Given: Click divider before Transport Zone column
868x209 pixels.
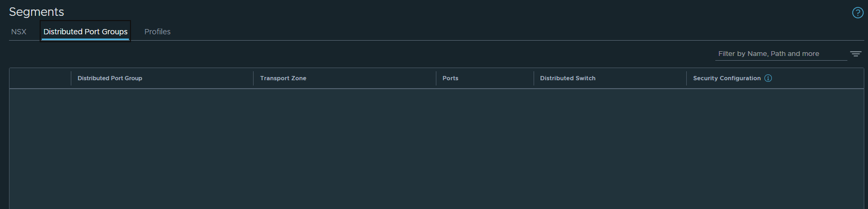Looking at the screenshot, I should 254,78.
